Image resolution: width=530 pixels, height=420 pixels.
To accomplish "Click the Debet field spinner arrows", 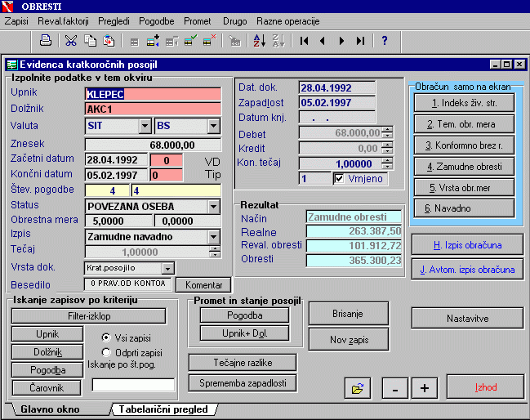I will click(x=387, y=132).
